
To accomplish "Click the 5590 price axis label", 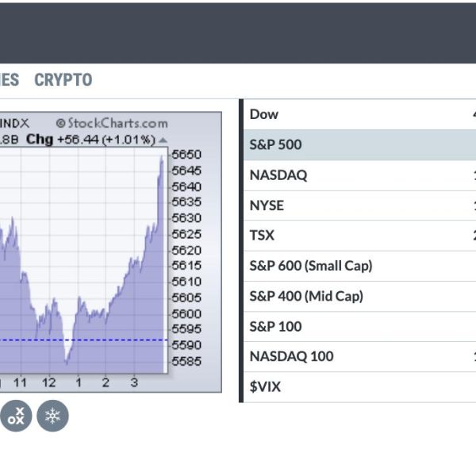I will tap(186, 345).
